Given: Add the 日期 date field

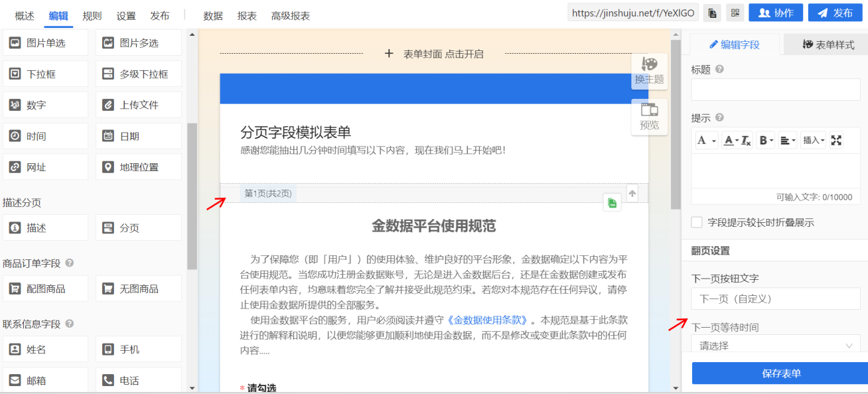Looking at the screenshot, I should tap(139, 136).
